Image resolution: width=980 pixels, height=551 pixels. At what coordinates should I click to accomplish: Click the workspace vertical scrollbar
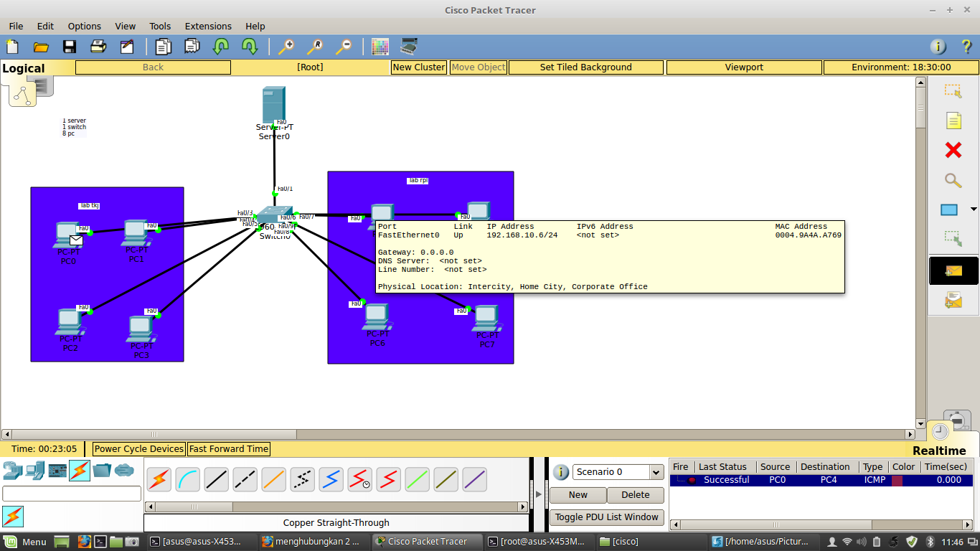tap(921, 253)
